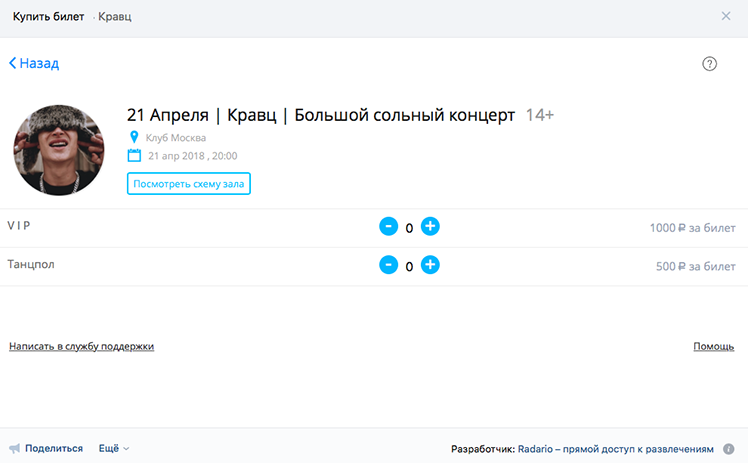Click the 1000 ₽ за билет price
Viewport: 748px width, 463px height.
(692, 228)
